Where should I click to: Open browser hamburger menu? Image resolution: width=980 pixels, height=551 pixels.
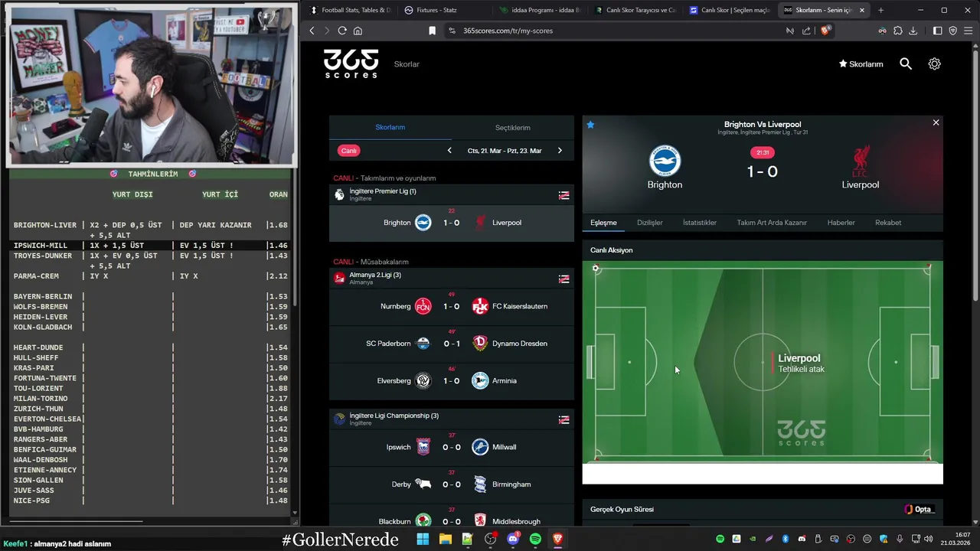click(x=969, y=31)
